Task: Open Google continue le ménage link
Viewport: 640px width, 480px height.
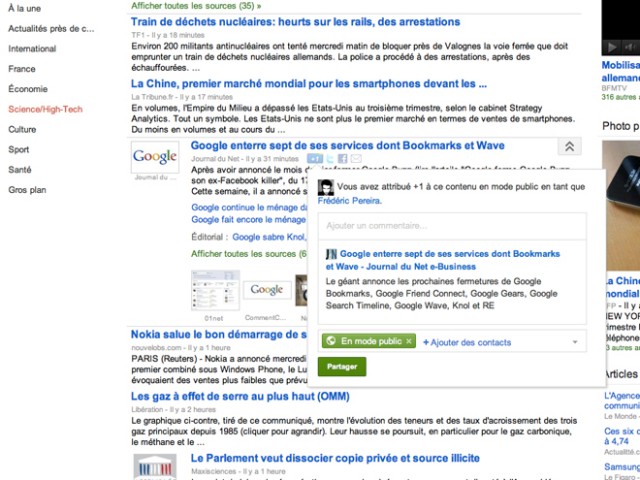Action: pyautogui.click(x=249, y=207)
